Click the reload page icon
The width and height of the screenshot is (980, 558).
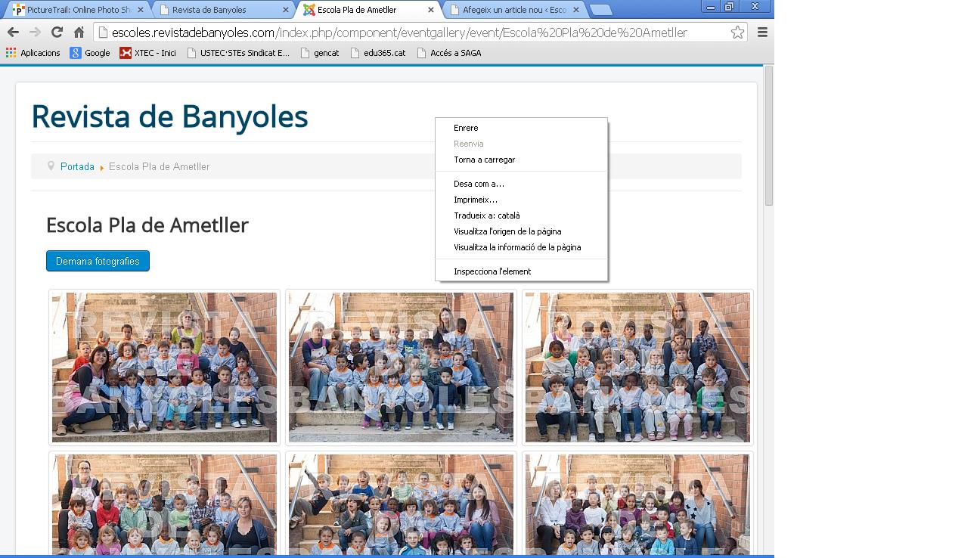[57, 33]
